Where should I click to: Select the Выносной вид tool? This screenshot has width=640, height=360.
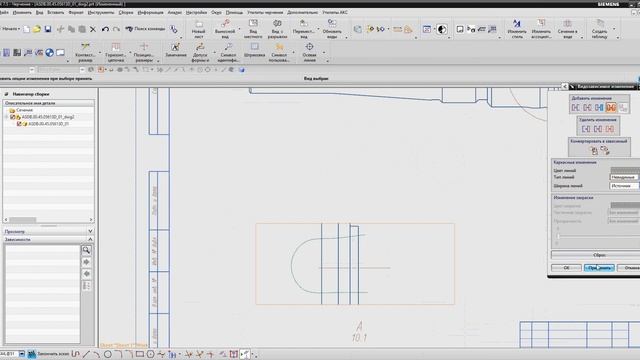pyautogui.click(x=225, y=29)
